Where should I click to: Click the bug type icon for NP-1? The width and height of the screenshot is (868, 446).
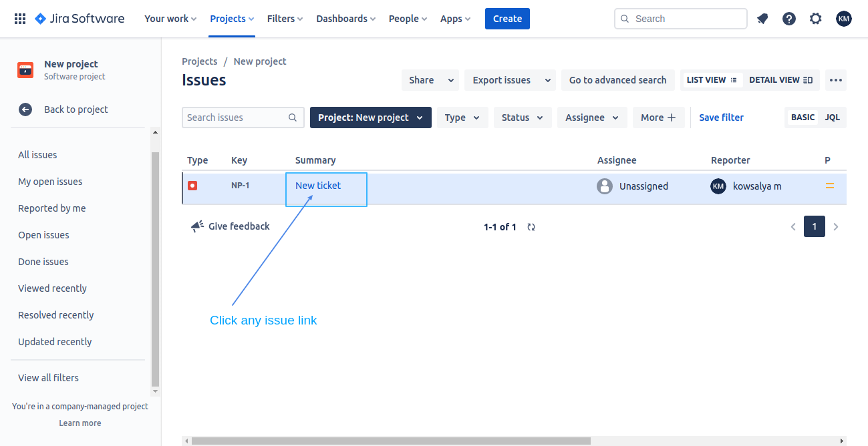pos(192,186)
